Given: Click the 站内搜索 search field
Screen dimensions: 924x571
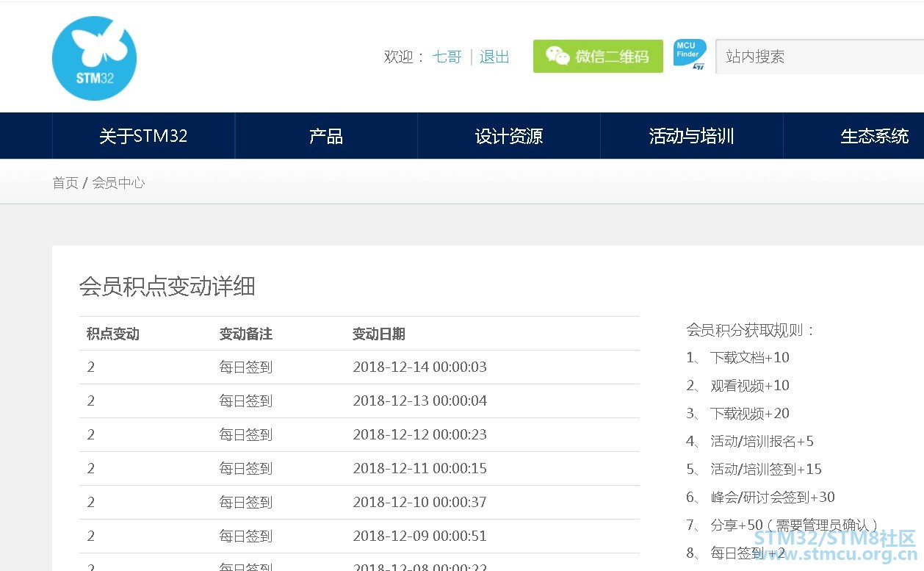Looking at the screenshot, I should (x=820, y=57).
